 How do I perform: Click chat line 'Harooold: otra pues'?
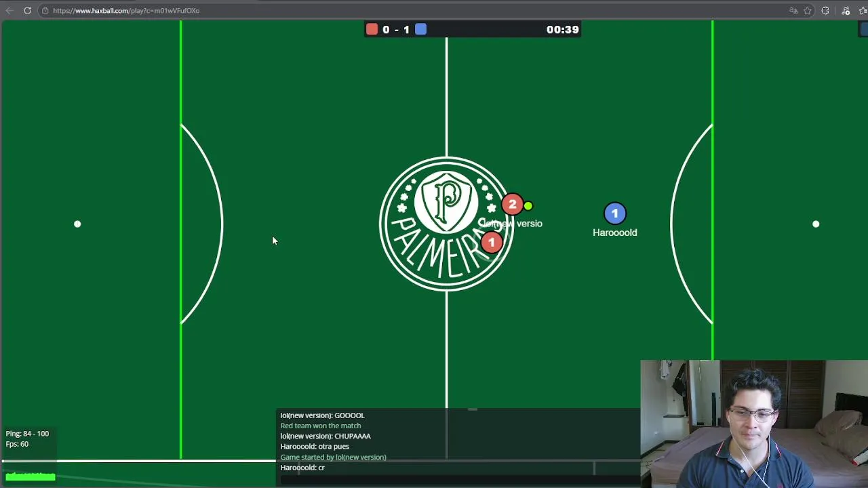click(x=315, y=447)
